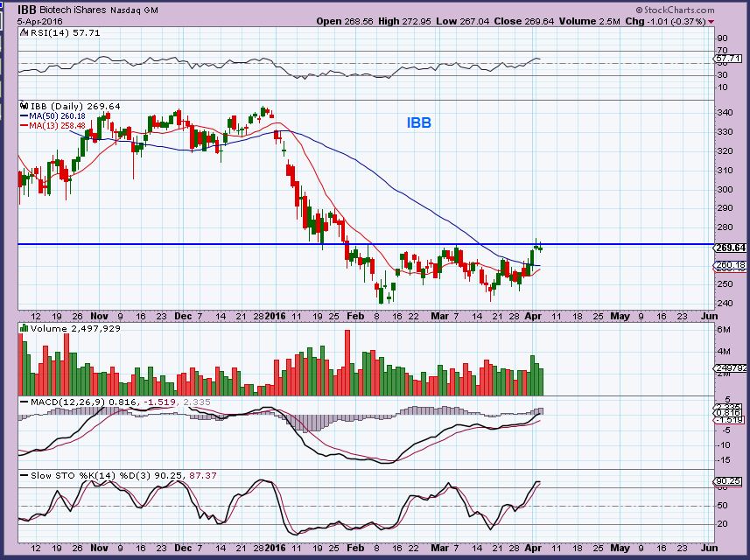The width and height of the screenshot is (750, 560).
Task: Click the red down-triangle next to Chg
Action: click(711, 22)
